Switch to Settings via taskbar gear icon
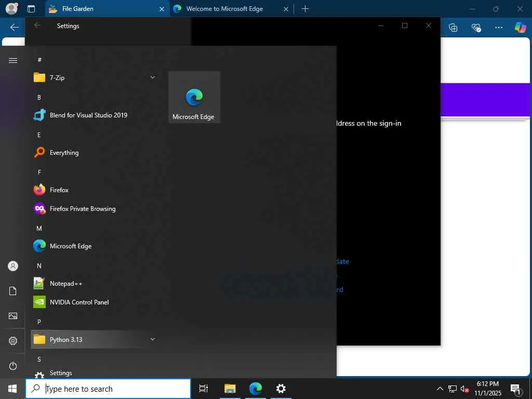The width and height of the screenshot is (532, 399). pos(281,389)
